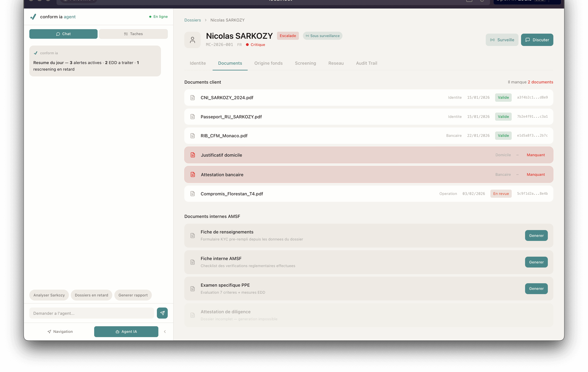Click the conform ia checkmark logo
The image size is (588, 372).
33,17
